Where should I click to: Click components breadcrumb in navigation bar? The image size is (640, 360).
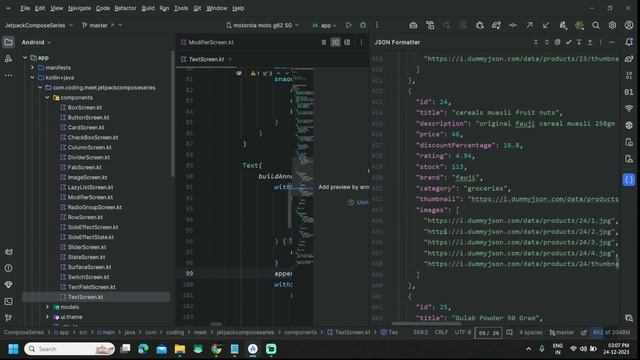click(300, 333)
